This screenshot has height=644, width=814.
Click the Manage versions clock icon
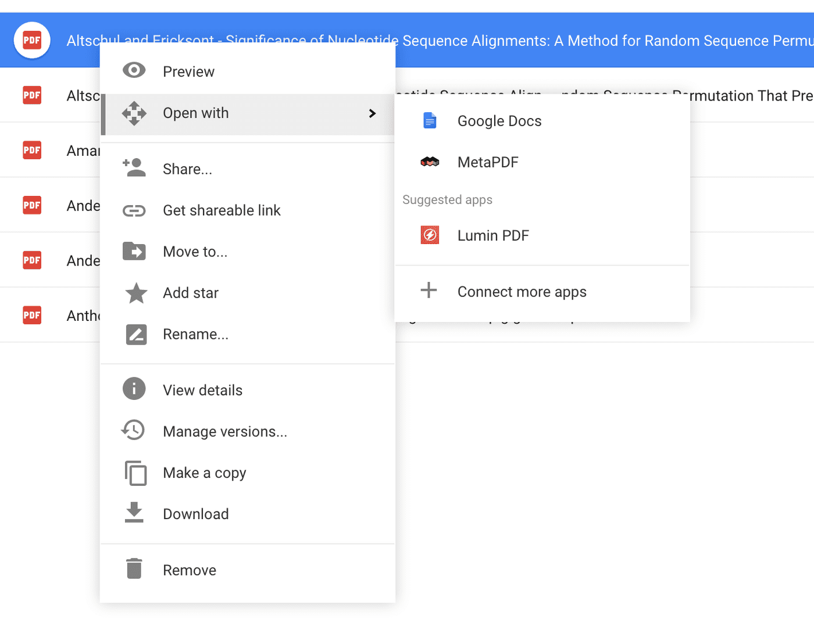[x=134, y=430]
